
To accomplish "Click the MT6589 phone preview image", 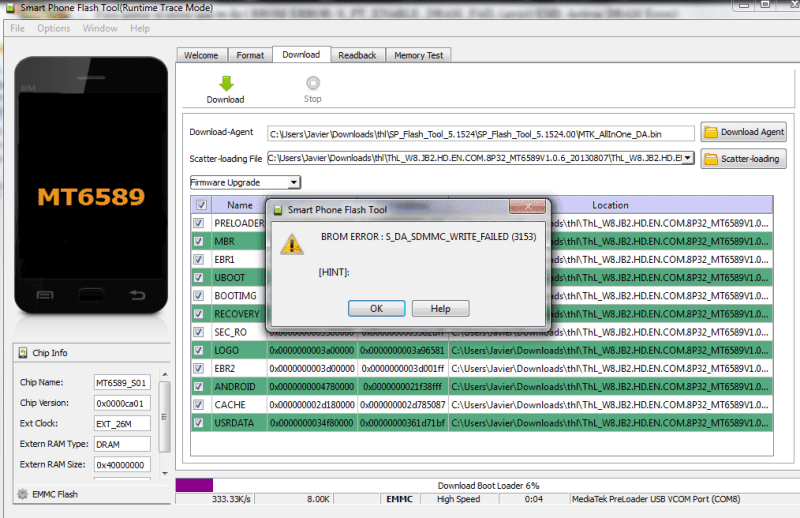I will pyautogui.click(x=91, y=185).
